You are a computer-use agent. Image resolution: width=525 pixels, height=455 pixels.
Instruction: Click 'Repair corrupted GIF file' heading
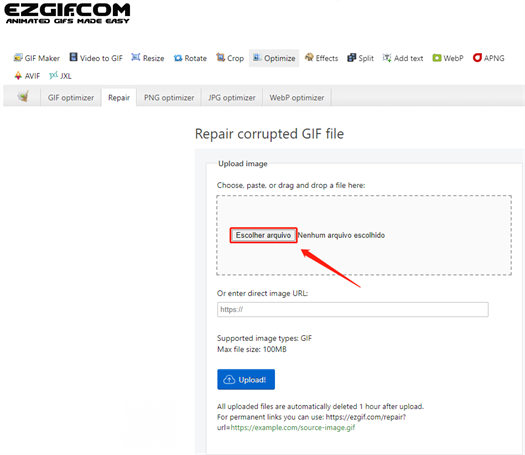pos(270,134)
